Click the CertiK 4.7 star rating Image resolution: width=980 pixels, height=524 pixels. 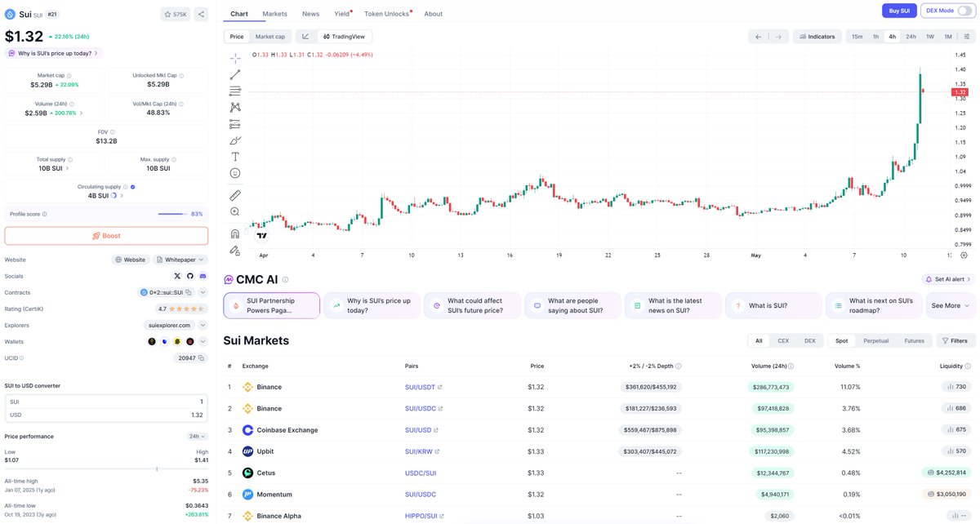(x=181, y=309)
